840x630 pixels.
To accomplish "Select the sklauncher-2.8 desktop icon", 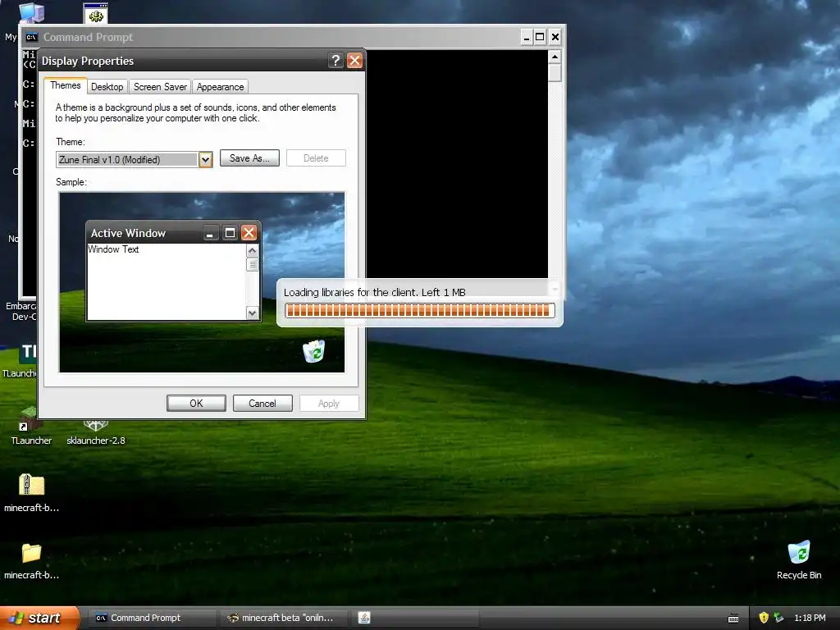I will pos(96,433).
